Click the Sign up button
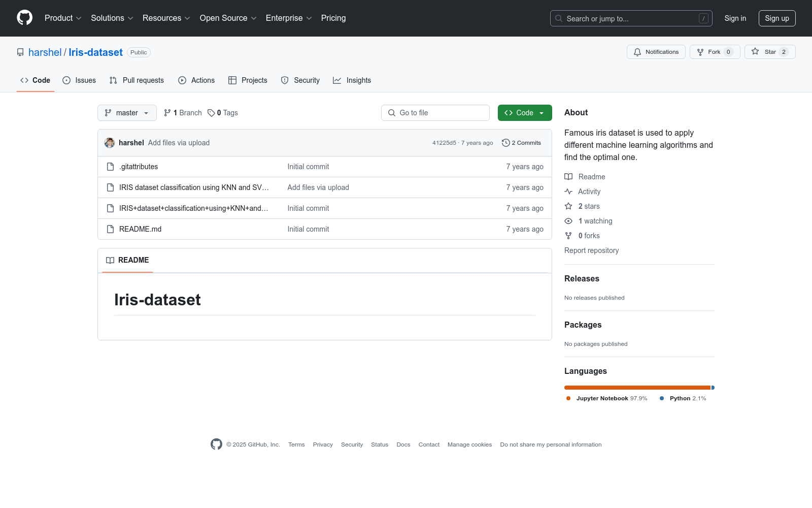 pos(777,18)
